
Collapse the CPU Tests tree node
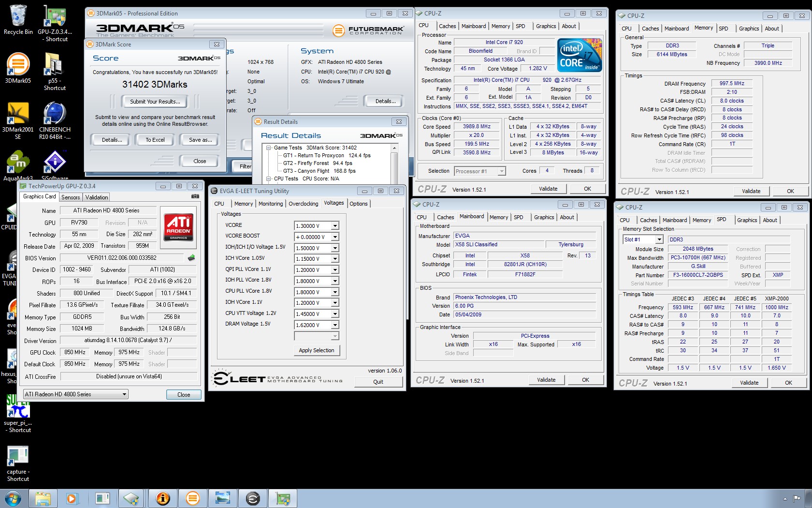(269, 179)
